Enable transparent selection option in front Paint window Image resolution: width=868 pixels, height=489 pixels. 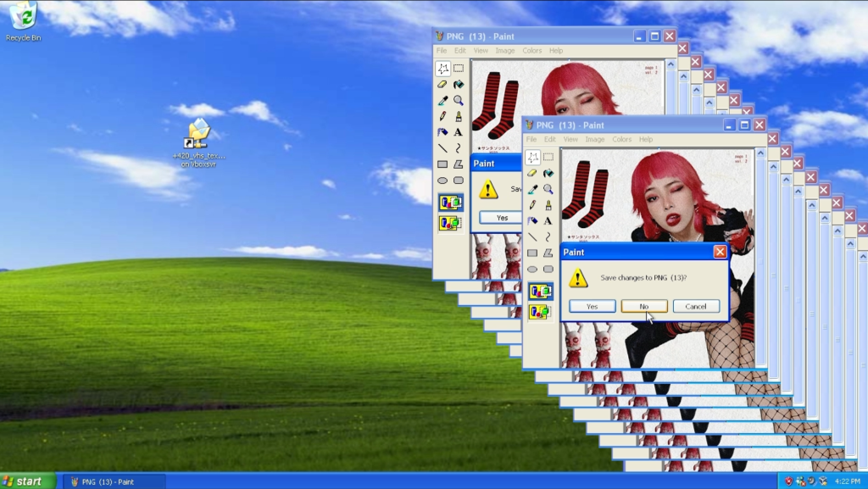tap(540, 312)
